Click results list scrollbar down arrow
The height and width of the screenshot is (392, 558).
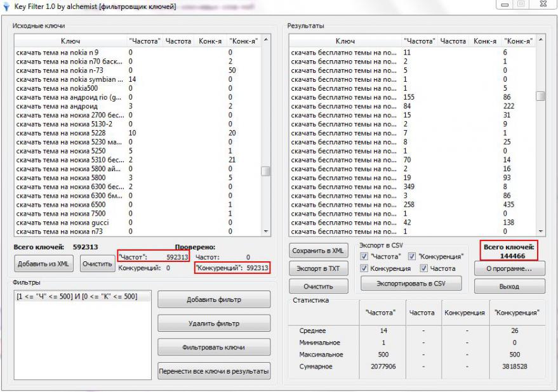[540, 232]
